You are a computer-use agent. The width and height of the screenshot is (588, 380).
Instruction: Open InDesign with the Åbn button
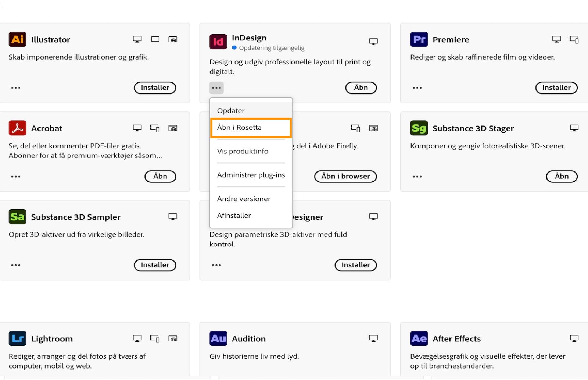(361, 88)
